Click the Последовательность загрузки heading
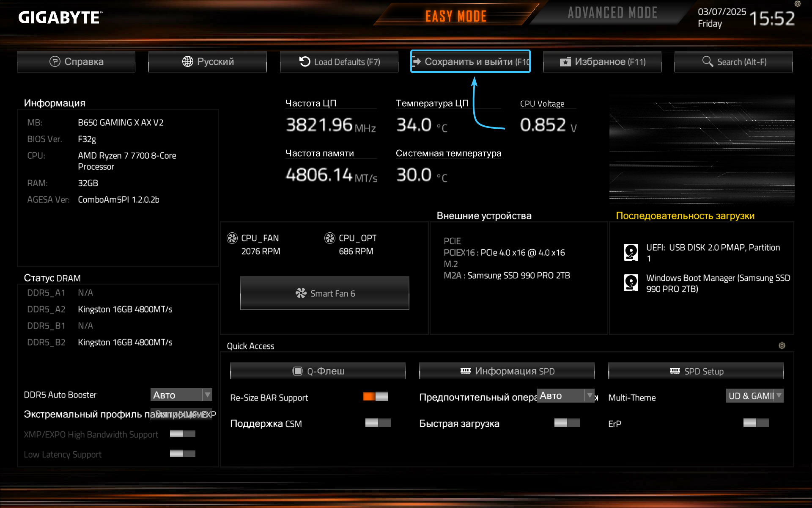The image size is (812, 508). click(685, 215)
